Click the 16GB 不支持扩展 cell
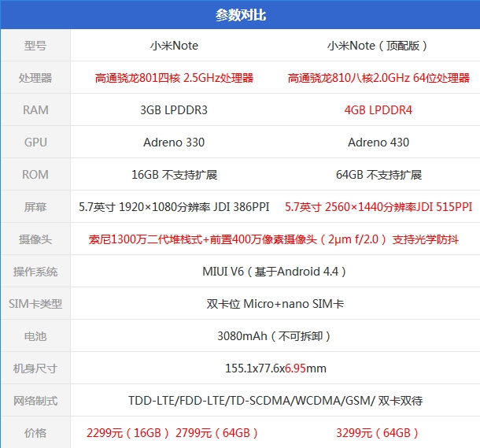The height and width of the screenshot is (448, 480). (174, 175)
